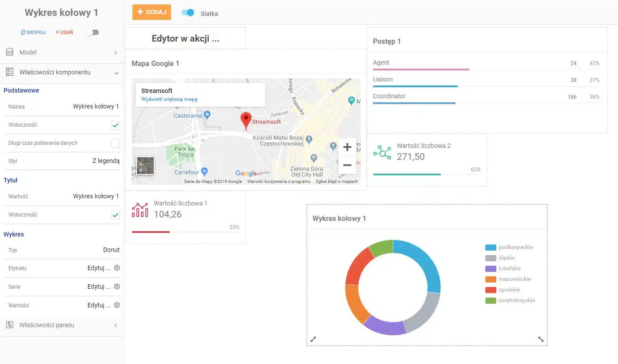Image resolution: width=618 pixels, height=364 pixels.
Task: Click the satellite view thumbnail on map
Action: click(145, 166)
